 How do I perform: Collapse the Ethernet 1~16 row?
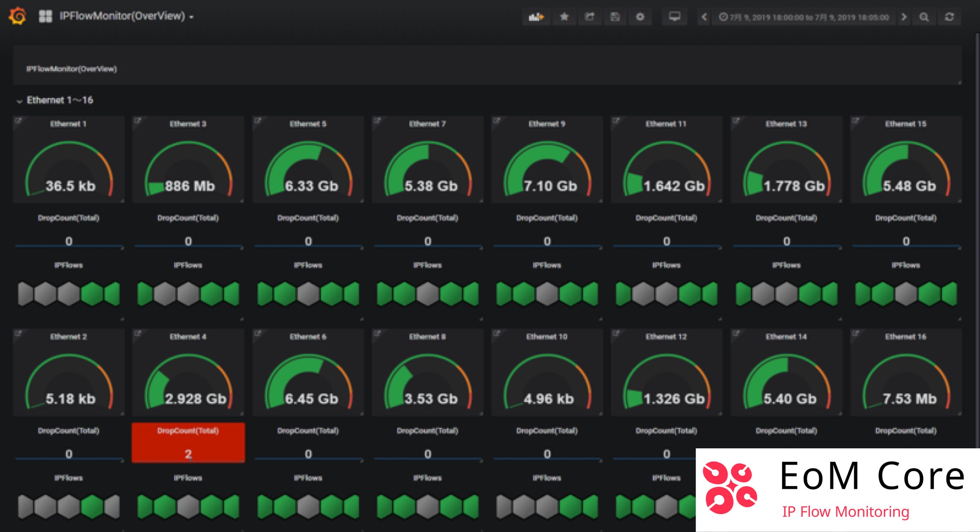point(19,101)
